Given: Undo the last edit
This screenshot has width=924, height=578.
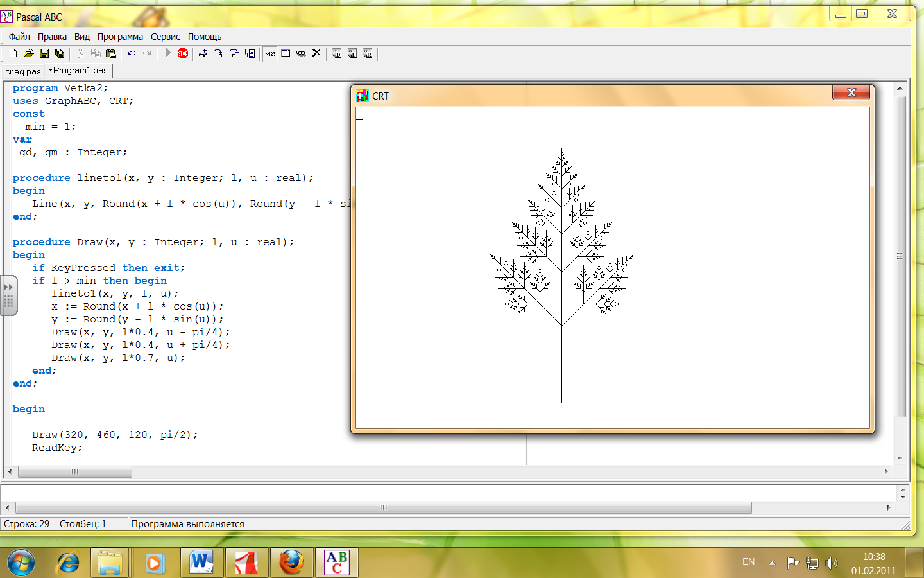Looking at the screenshot, I should (x=132, y=53).
